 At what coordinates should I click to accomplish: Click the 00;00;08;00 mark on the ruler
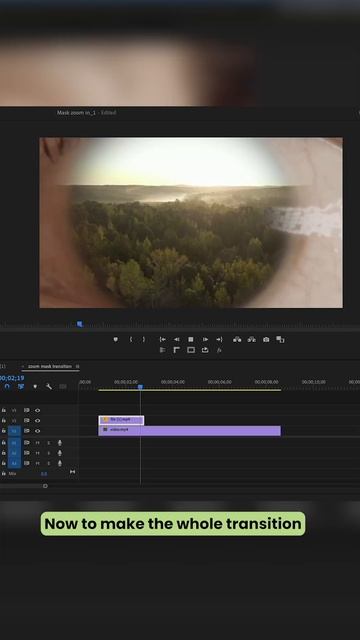(267, 382)
